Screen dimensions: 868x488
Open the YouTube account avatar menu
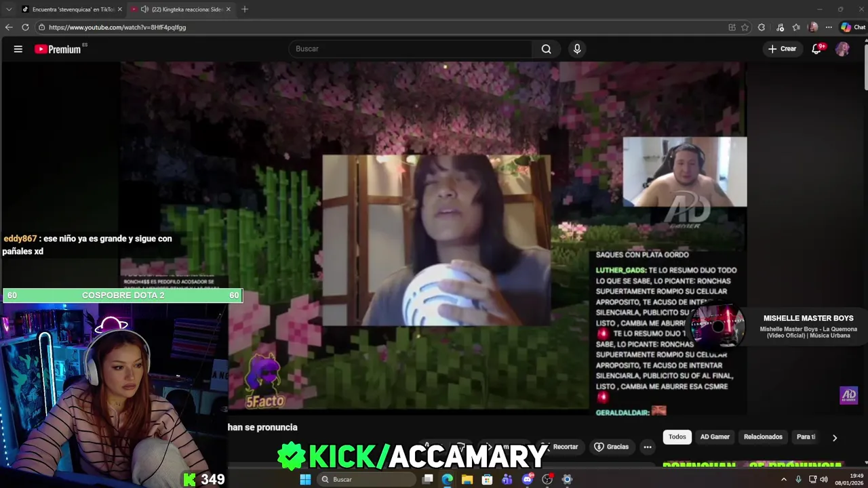(842, 49)
